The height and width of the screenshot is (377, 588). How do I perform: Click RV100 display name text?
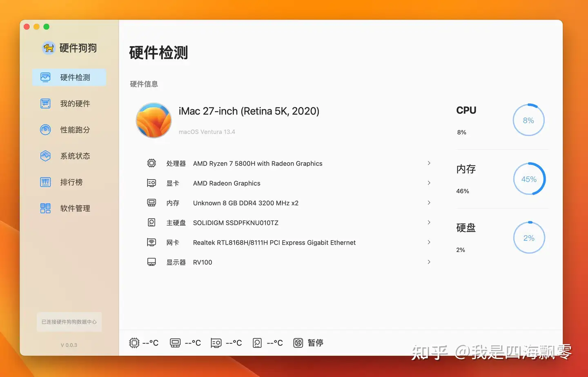click(203, 262)
